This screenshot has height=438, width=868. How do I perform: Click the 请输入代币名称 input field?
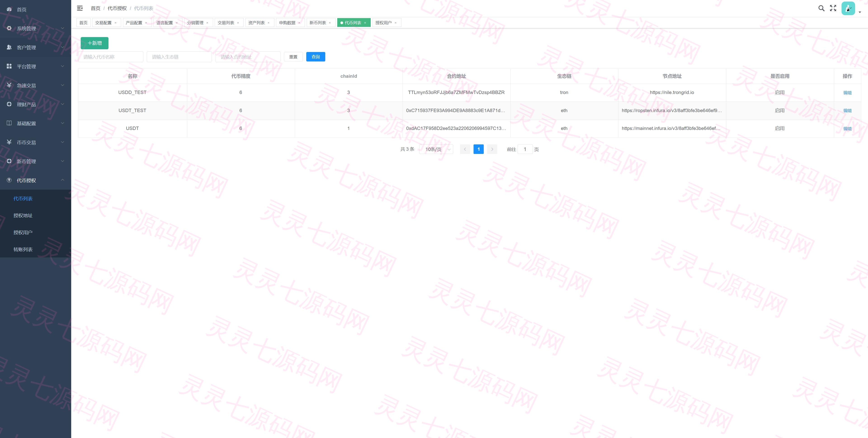(111, 57)
